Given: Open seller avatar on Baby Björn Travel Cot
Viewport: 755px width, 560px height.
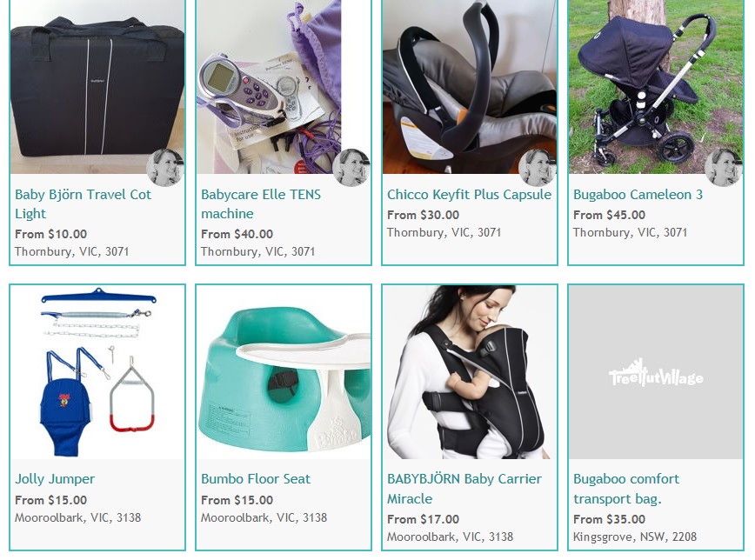Looking at the screenshot, I should click(x=165, y=168).
